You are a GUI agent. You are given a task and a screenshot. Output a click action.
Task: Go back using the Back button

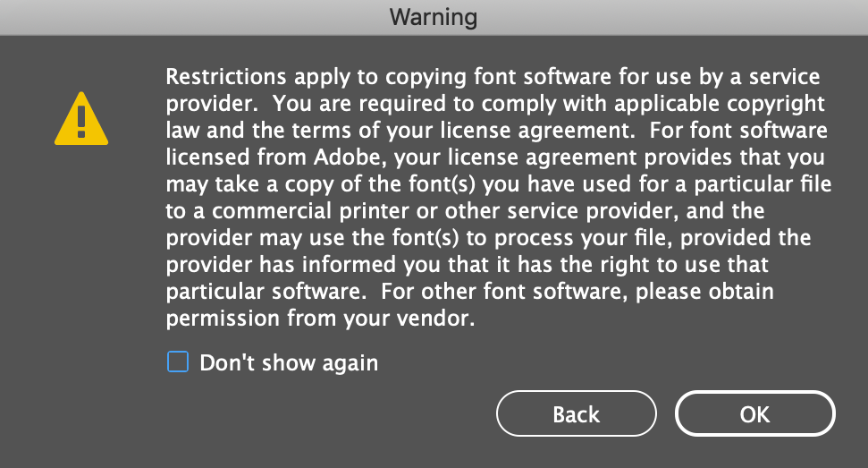(577, 413)
